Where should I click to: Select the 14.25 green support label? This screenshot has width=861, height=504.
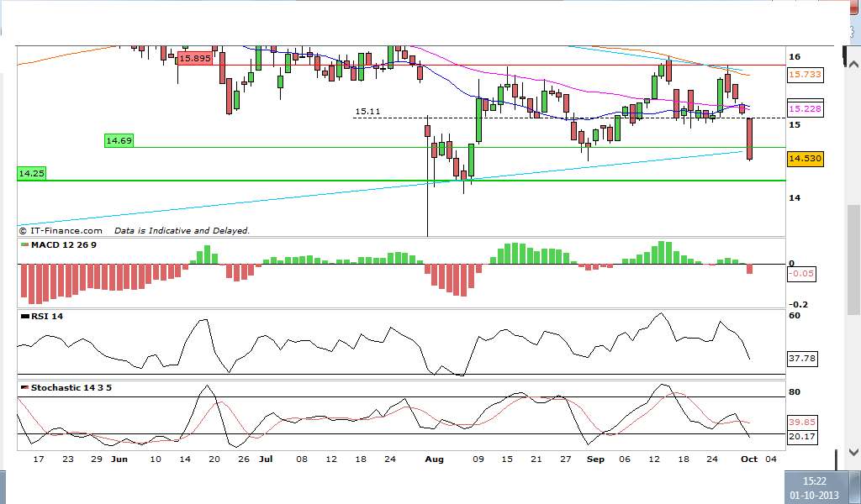click(31, 173)
